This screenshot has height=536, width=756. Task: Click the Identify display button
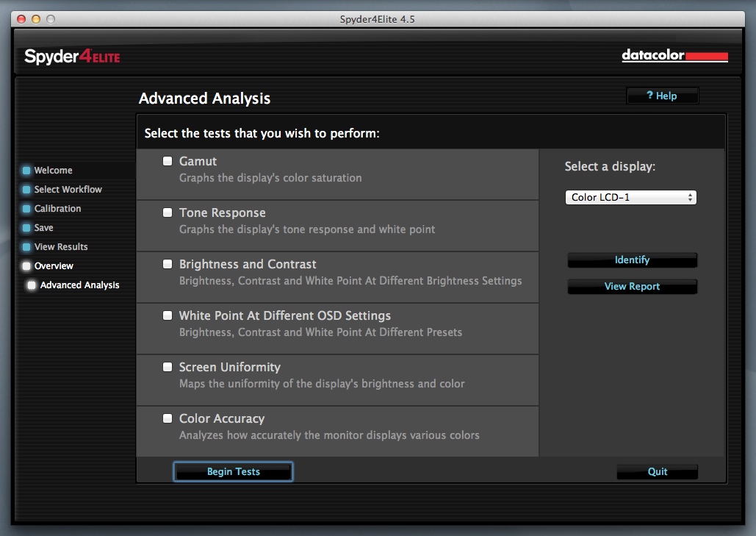(x=632, y=260)
